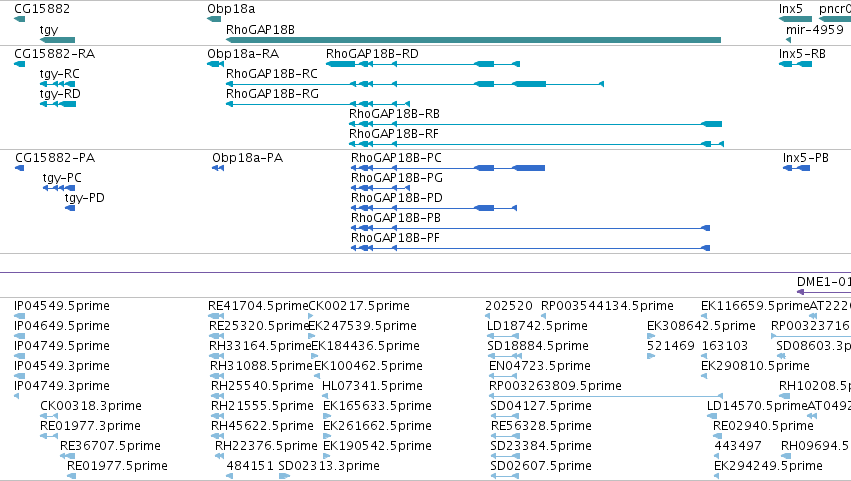Click EST RE02940.5prime
851x481 pixels.
[763, 427]
